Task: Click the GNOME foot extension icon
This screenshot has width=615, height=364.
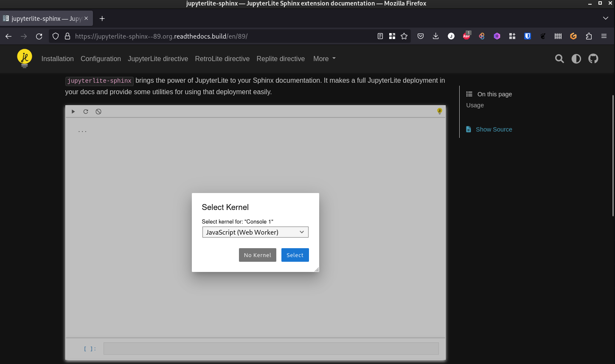Action: [543, 36]
